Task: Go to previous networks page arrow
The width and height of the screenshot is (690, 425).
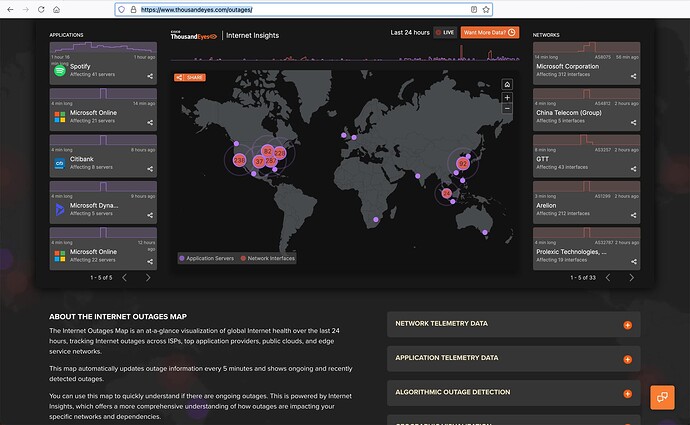Action: tap(608, 278)
